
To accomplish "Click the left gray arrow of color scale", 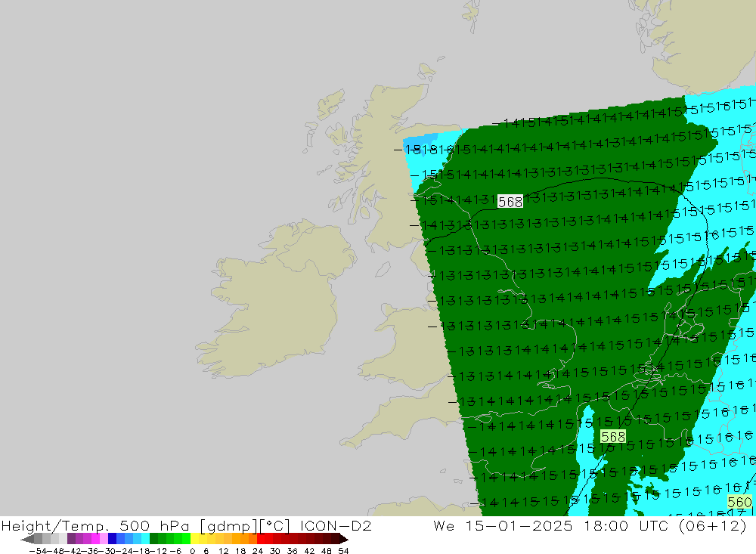I will pyautogui.click(x=27, y=539).
